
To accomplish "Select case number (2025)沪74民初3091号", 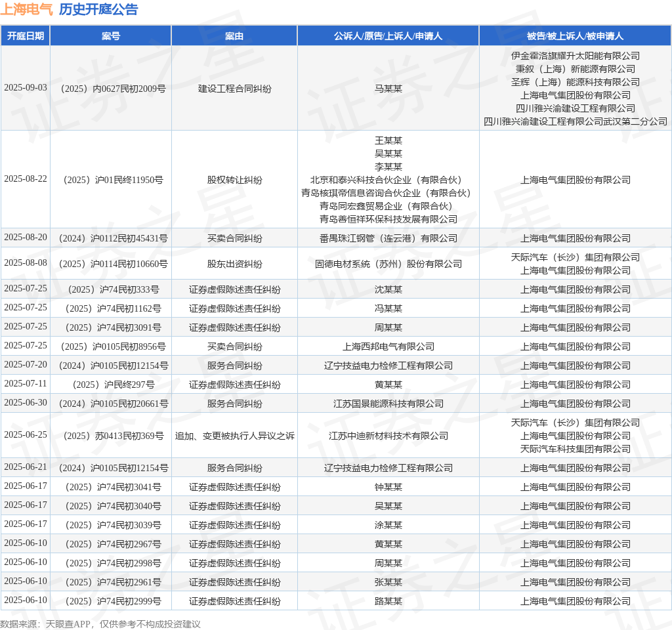I will tap(111, 328).
